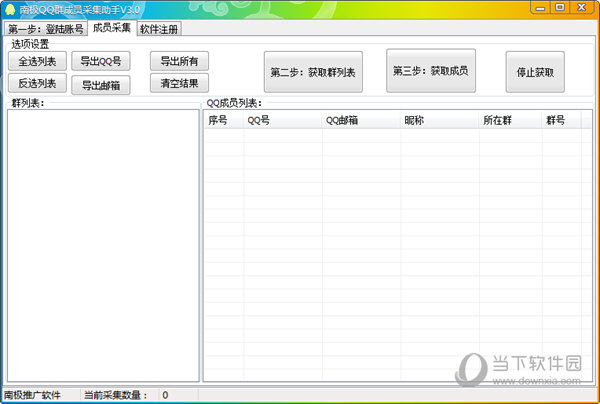Click the count value 0 in status bar
Screen dimensions: 600x404
tap(165, 395)
